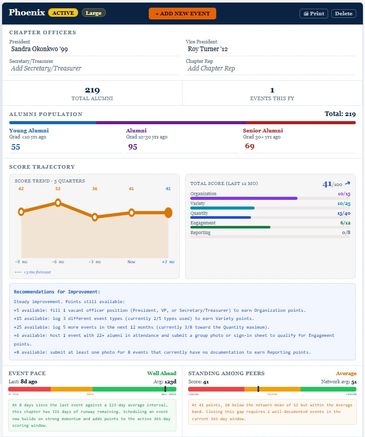The width and height of the screenshot is (365, 437).
Task: Click the Now data point on the trend line
Action: tap(132, 213)
